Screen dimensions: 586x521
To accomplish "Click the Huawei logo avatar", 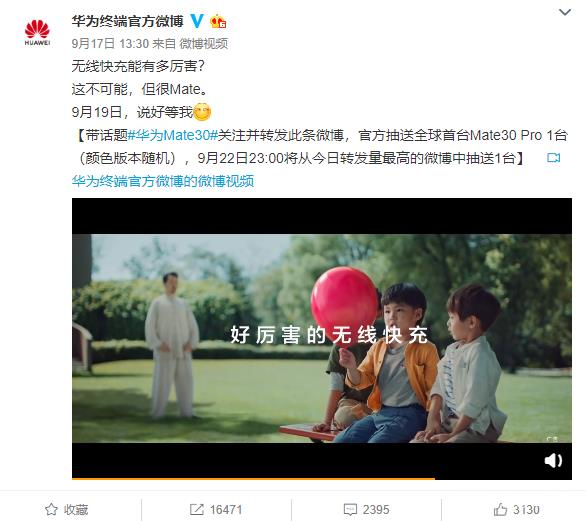I will point(37,33).
